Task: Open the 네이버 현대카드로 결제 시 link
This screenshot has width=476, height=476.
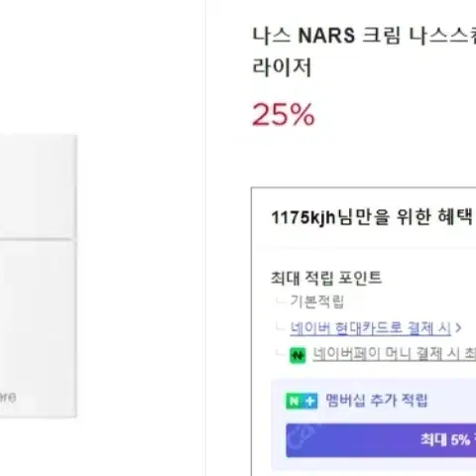Action: click(371, 328)
